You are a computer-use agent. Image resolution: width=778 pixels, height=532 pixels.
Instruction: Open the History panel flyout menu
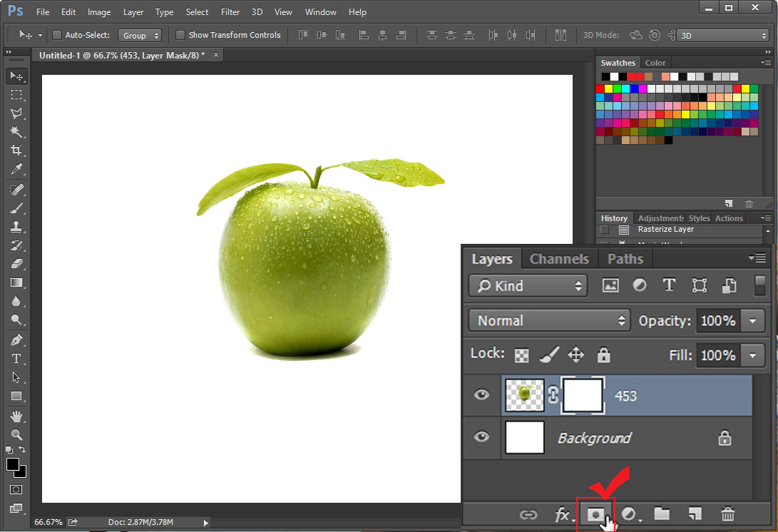point(766,218)
